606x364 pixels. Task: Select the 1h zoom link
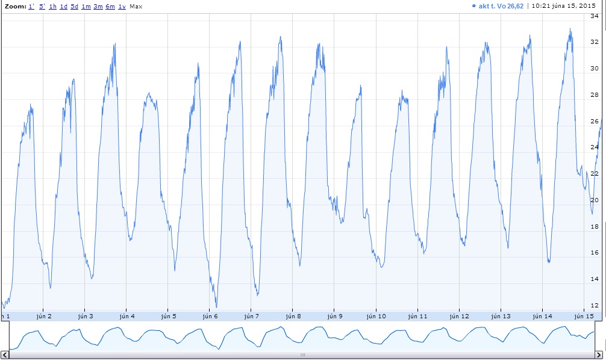(x=53, y=6)
